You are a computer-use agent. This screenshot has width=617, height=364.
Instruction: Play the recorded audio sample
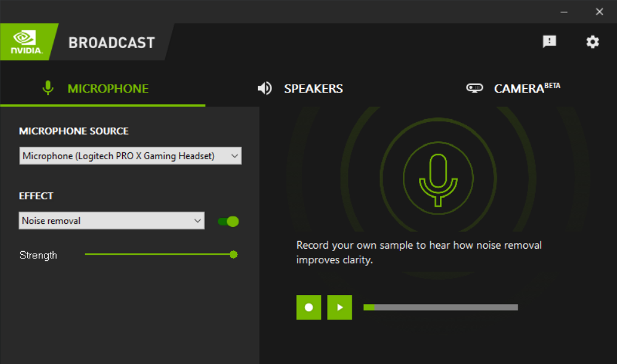click(339, 307)
